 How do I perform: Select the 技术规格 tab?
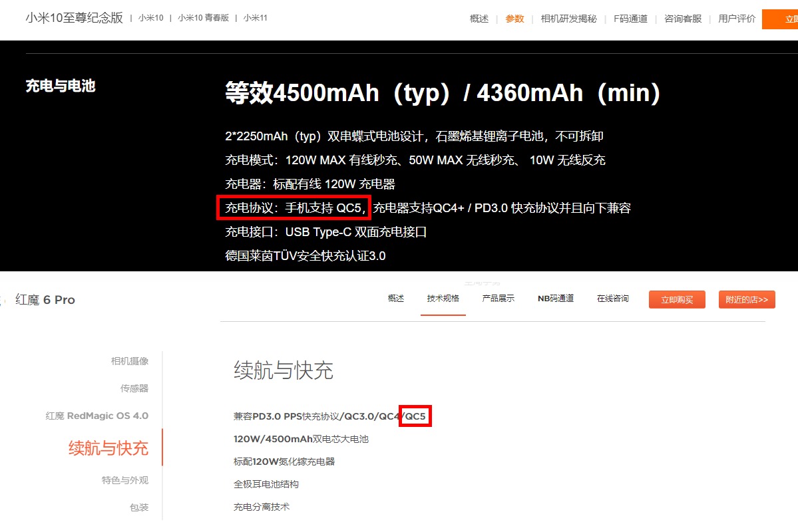click(x=443, y=299)
